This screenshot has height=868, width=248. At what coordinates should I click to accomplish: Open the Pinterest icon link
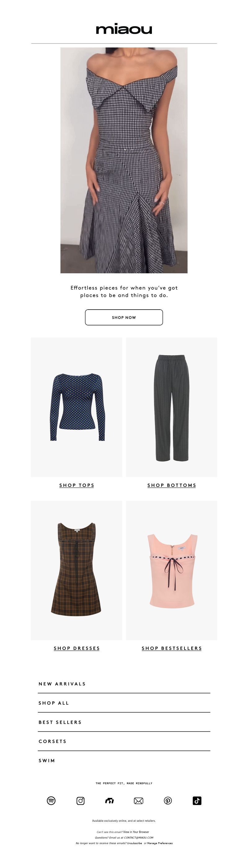(x=168, y=801)
